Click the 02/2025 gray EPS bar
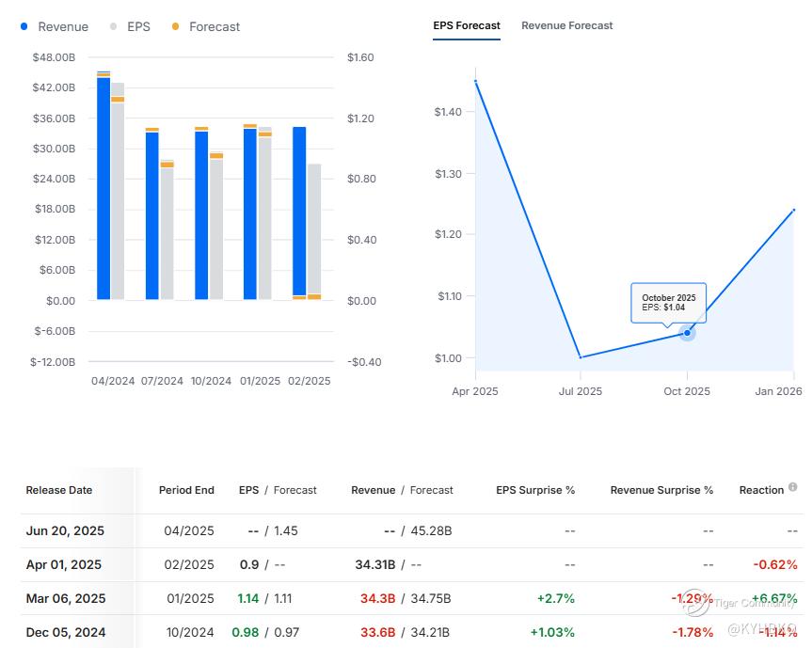Image resolution: width=812 pixels, height=648 pixels. pyautogui.click(x=314, y=229)
